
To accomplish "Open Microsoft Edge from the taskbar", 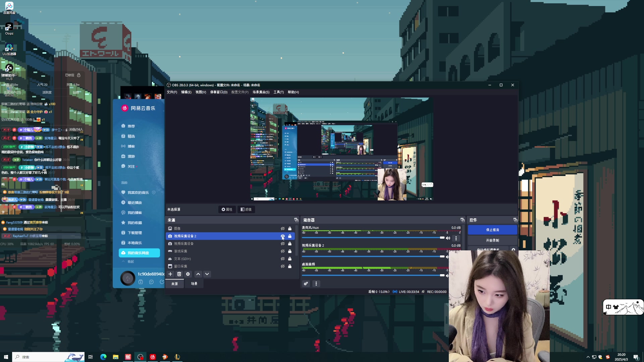I will click(103, 357).
